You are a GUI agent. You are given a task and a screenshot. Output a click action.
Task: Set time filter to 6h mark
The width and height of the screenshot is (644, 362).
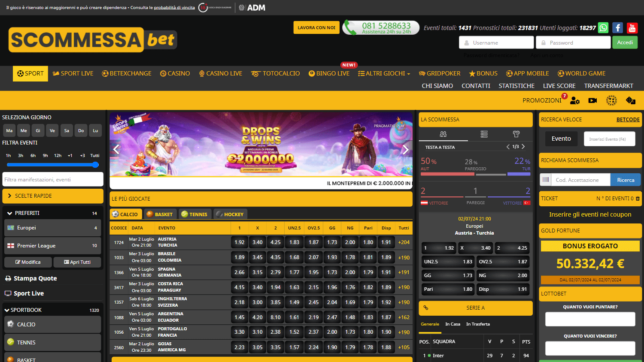(x=33, y=155)
